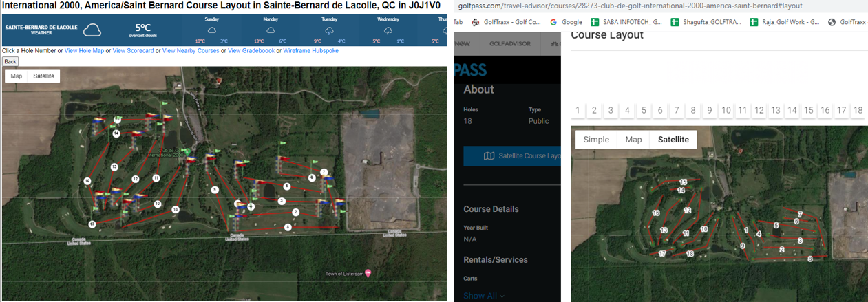Screen dimensions: 868x302
Task: Click Wednesday's rain cloud forecast icon
Action: click(388, 31)
